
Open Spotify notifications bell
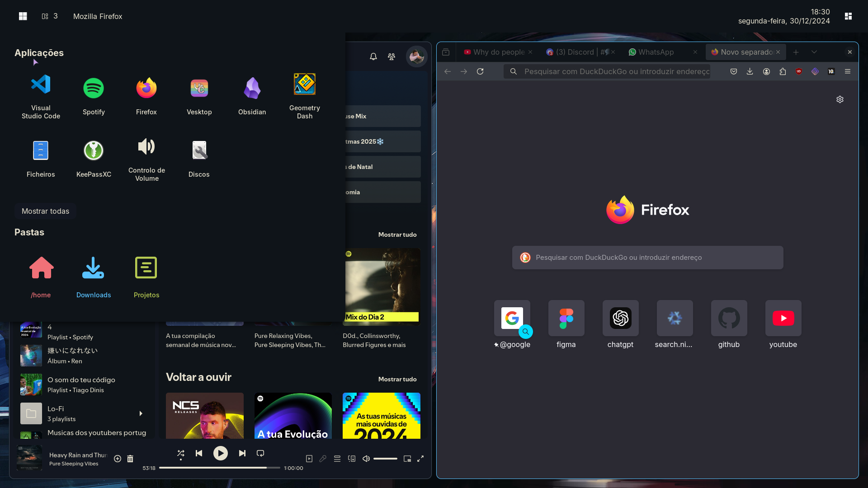click(x=373, y=56)
